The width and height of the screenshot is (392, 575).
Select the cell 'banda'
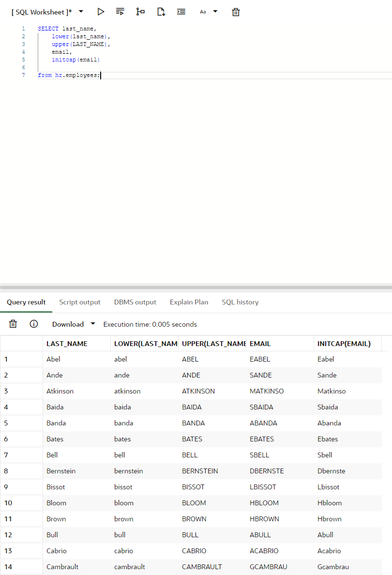145,423
